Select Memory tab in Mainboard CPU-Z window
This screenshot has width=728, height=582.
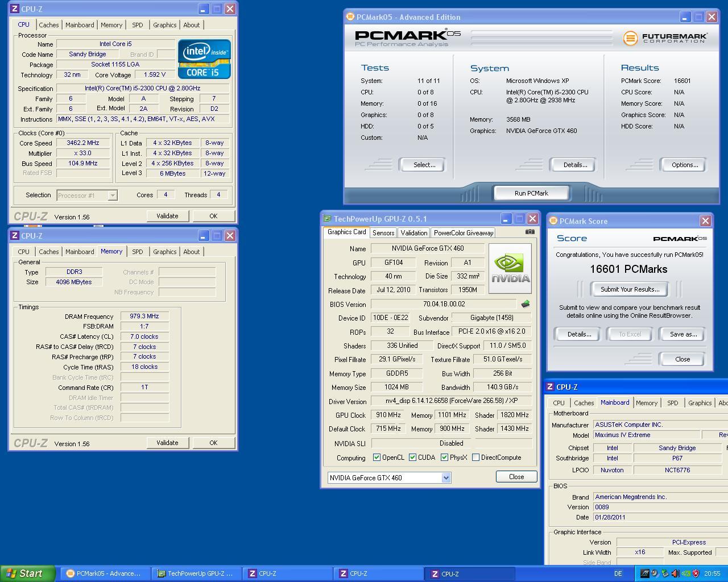646,403
